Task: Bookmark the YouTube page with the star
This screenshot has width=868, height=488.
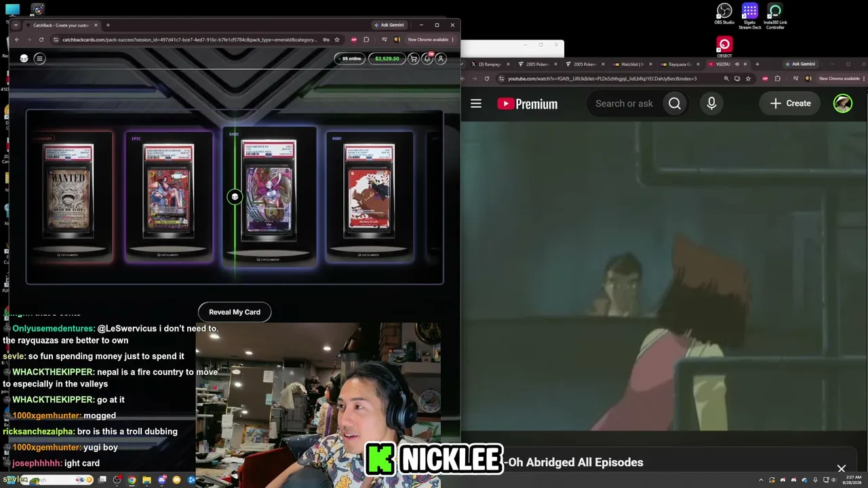Action: (748, 79)
